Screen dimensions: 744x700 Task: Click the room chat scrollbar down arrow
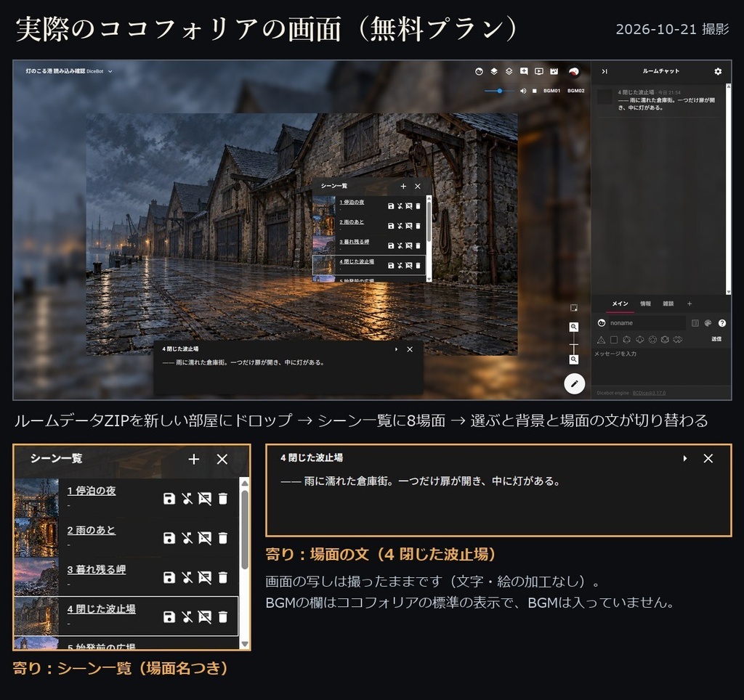pos(728,292)
